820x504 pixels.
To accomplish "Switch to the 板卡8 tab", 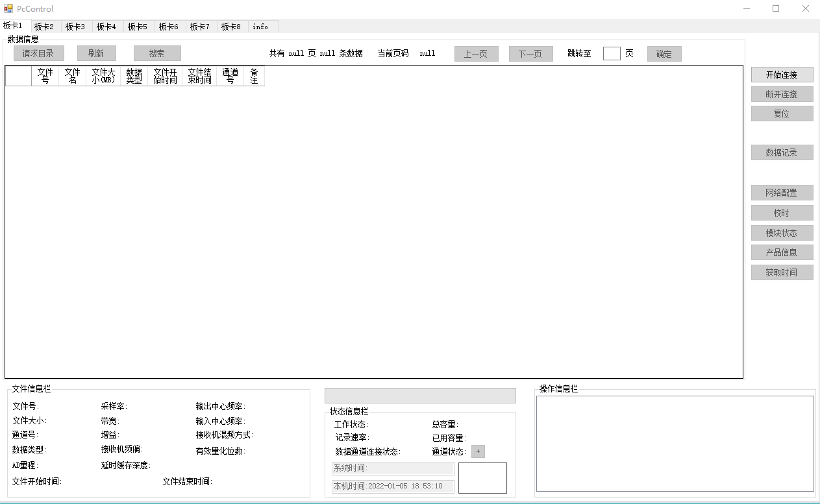I will 231,27.
